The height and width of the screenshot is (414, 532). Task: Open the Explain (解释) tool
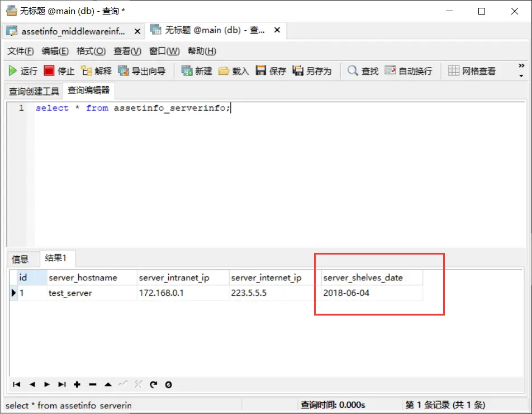(x=96, y=71)
